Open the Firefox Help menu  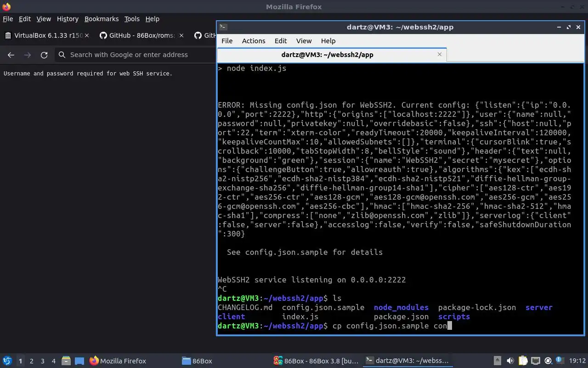tap(152, 19)
